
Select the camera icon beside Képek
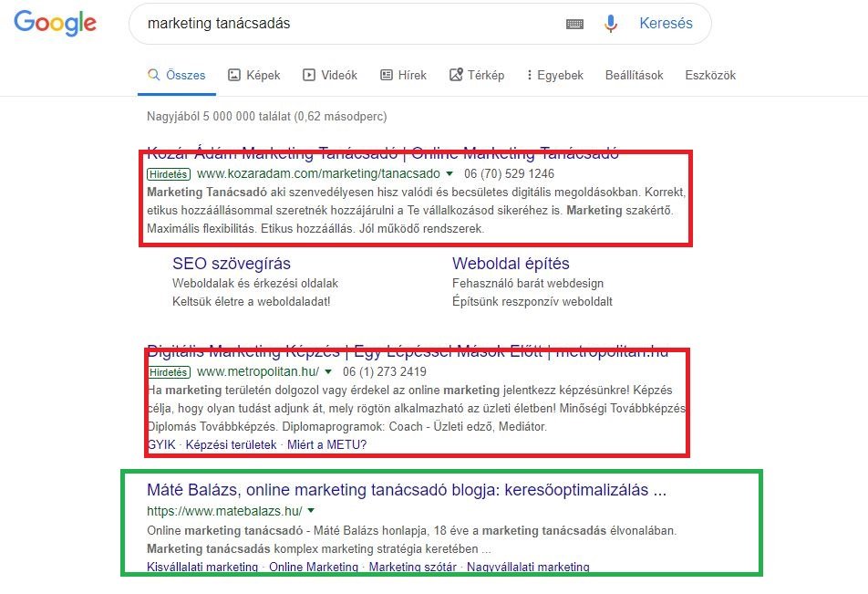(x=232, y=75)
